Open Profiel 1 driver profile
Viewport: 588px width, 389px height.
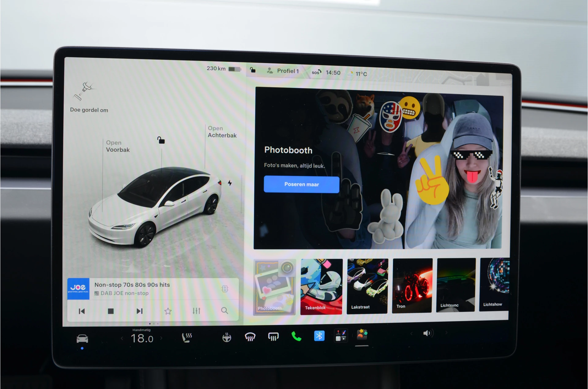283,71
